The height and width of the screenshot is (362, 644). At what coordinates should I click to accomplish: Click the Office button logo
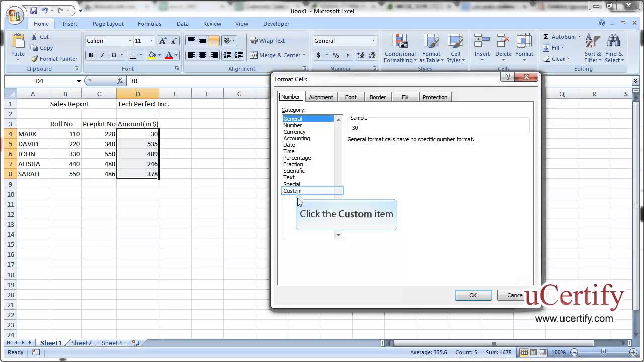click(15, 14)
